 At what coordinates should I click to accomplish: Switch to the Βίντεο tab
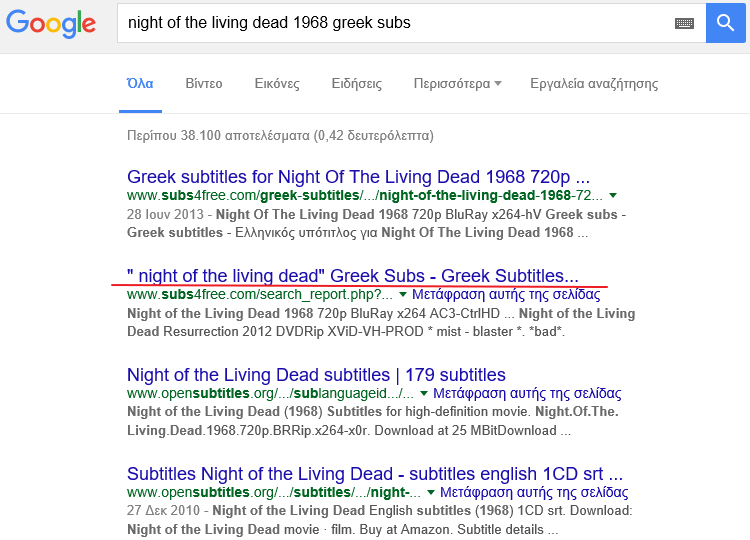coord(204,84)
